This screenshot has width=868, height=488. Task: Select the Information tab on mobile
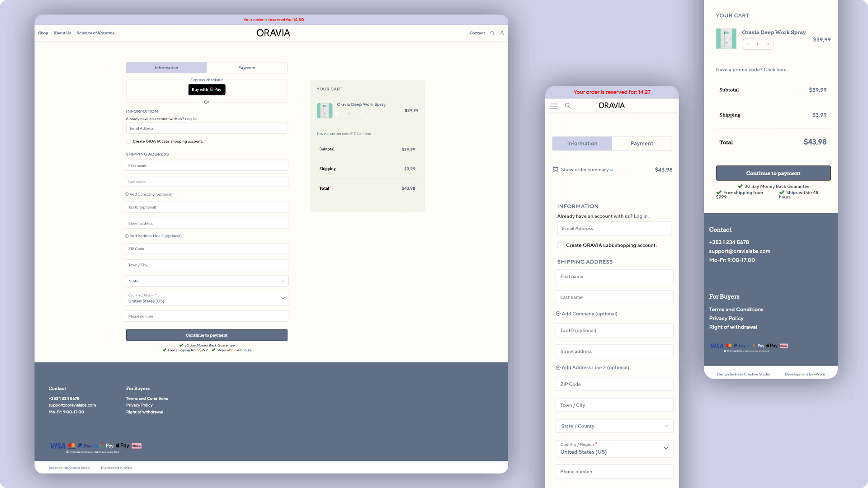(582, 143)
